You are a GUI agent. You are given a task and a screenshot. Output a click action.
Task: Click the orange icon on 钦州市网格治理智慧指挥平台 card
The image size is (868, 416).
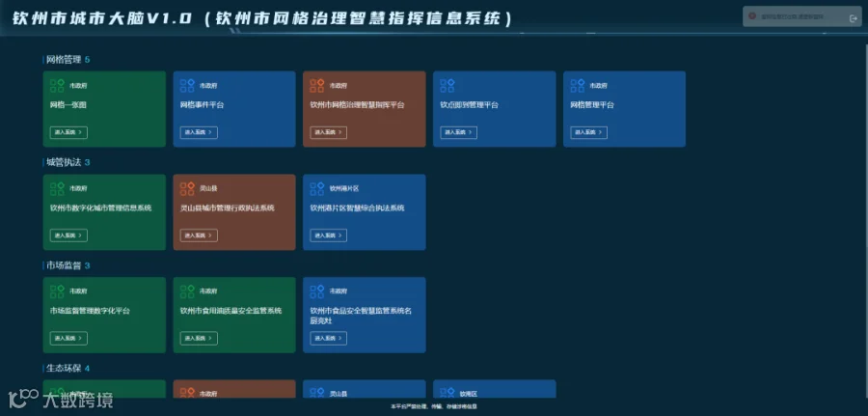pyautogui.click(x=317, y=85)
